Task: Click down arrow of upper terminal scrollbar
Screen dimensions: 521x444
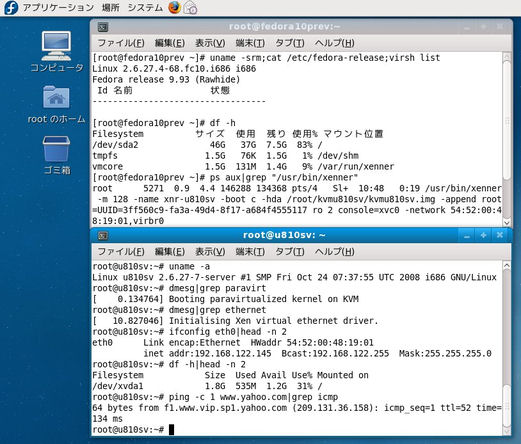Action: pyautogui.click(x=507, y=223)
